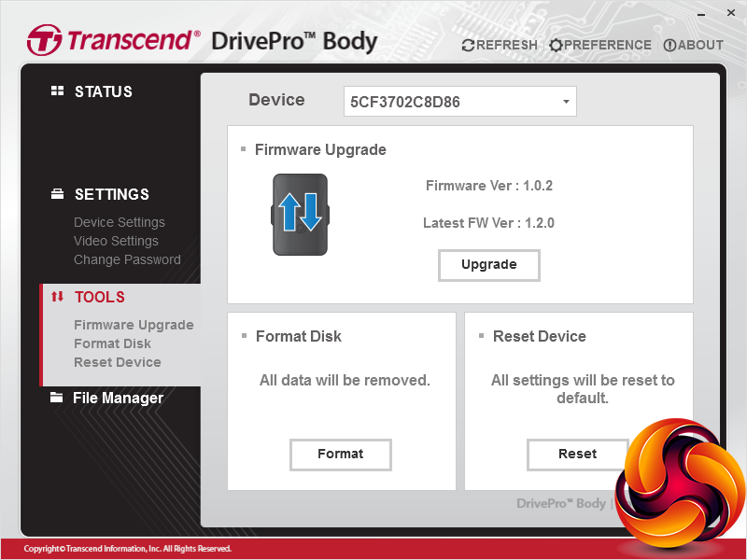Image resolution: width=747 pixels, height=560 pixels.
Task: Click the Upgrade button
Action: tap(488, 265)
